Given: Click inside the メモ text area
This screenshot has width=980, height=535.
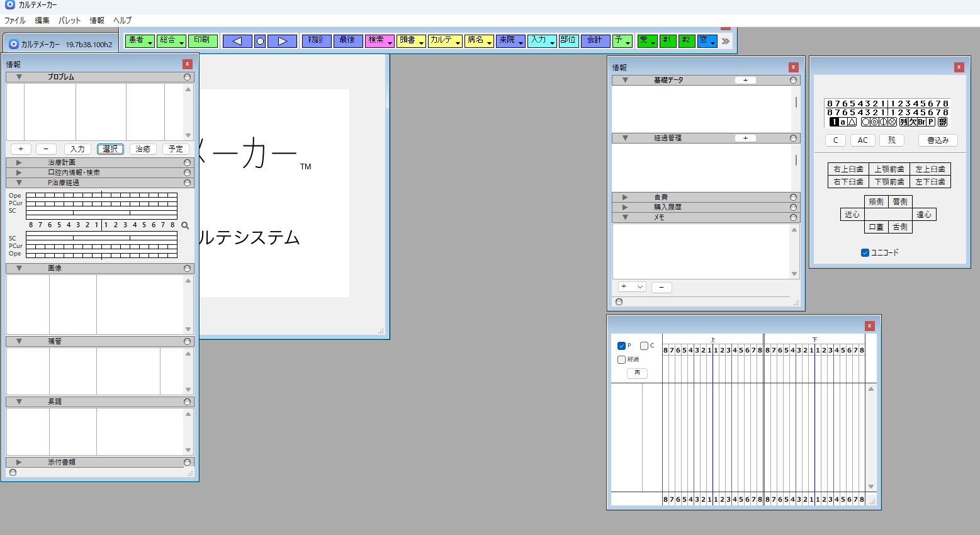Looking at the screenshot, I should coord(701,251).
